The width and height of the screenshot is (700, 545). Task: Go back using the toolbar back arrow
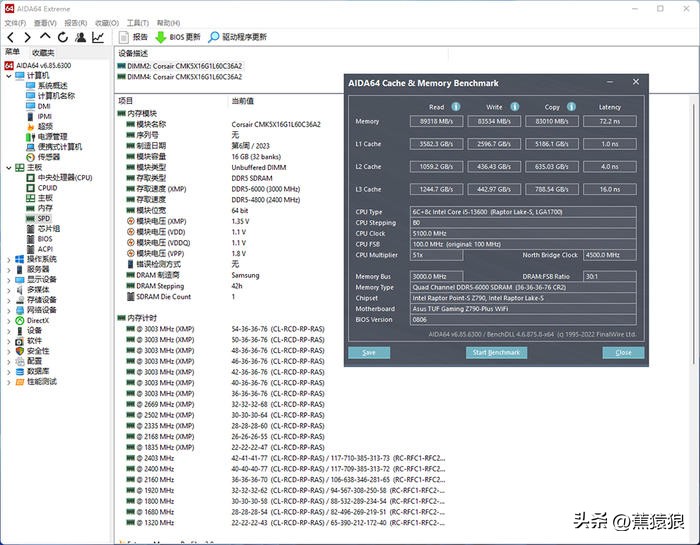pyautogui.click(x=11, y=37)
